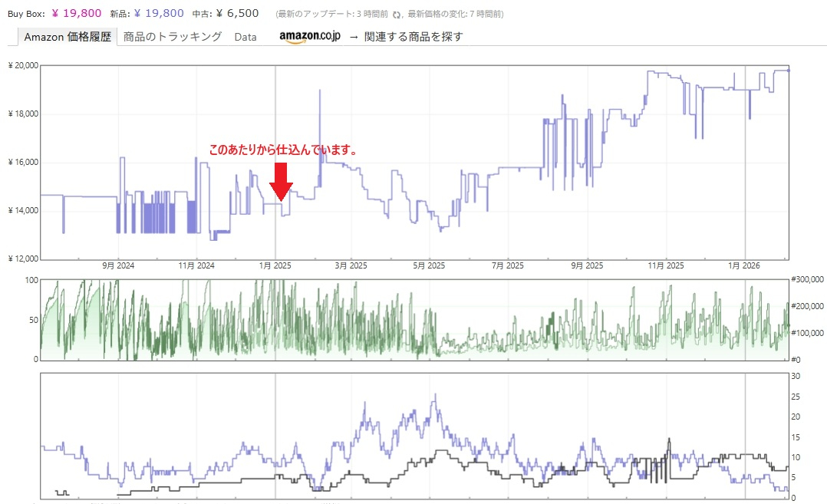Click the 1月 2025 label on the time axis
827x504 pixels.
tap(275, 266)
